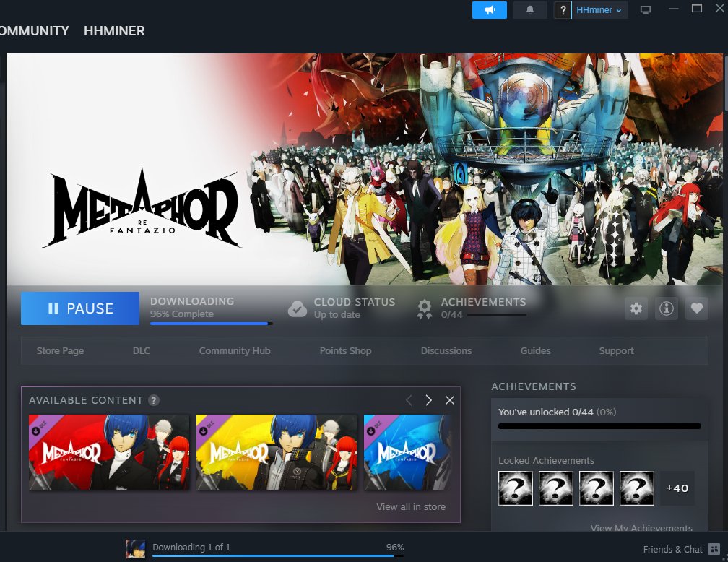The height and width of the screenshot is (562, 728).
Task: Open the HHMINER profile menu
Action: coord(114,30)
